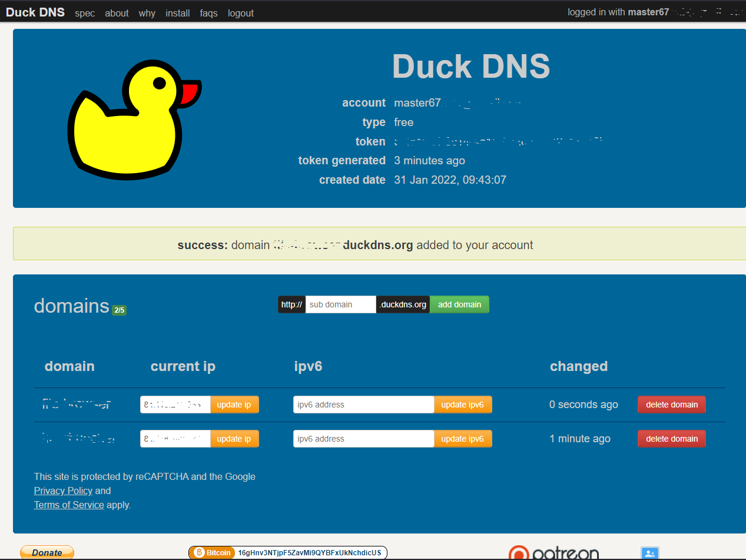Image resolution: width=746 pixels, height=560 pixels.
Task: Click ipv6 address field in the 0 seconds ago row
Action: point(364,405)
